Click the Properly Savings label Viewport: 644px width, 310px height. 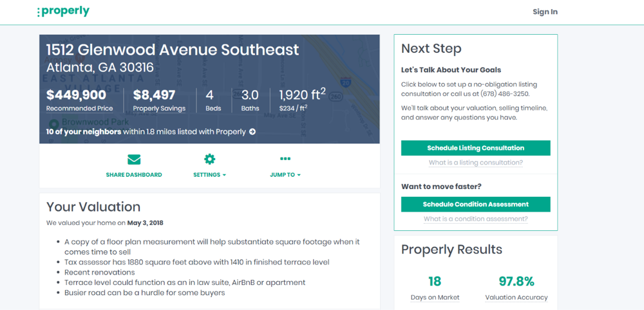(159, 109)
